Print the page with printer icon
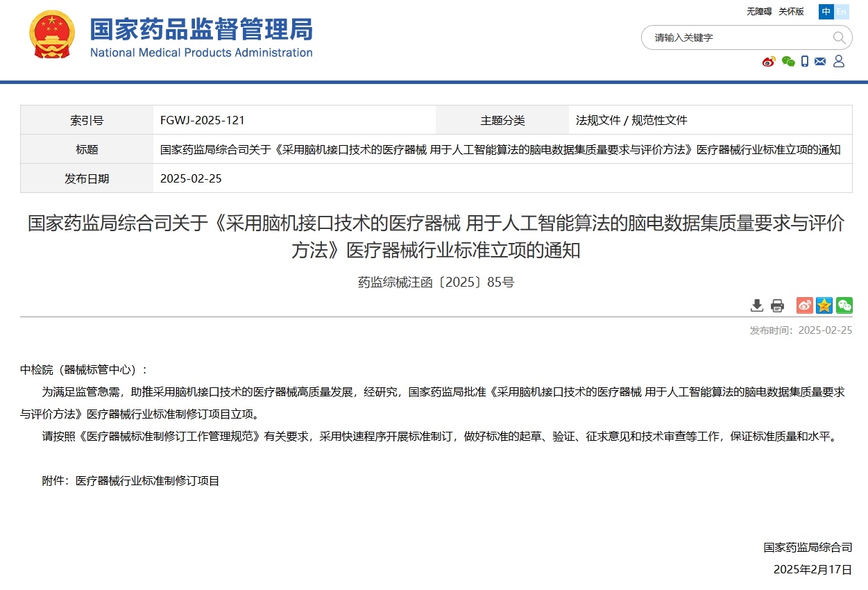Viewport: 868px width, 590px height. click(777, 305)
